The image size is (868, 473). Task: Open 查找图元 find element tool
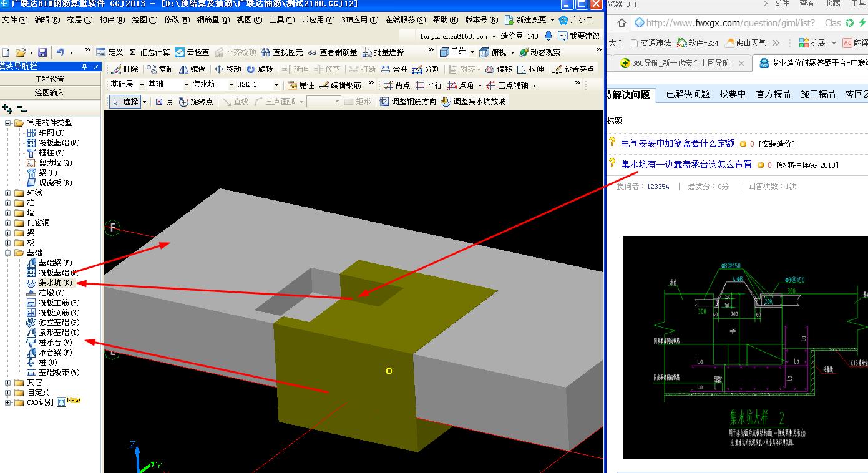click(282, 52)
